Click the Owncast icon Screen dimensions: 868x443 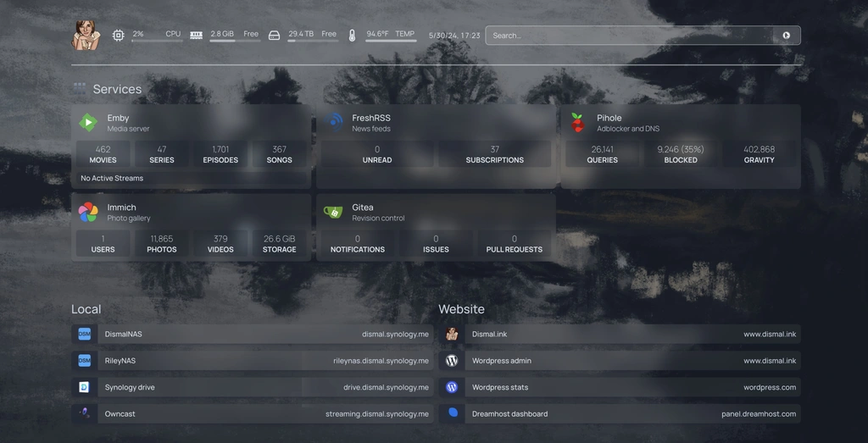pos(84,413)
